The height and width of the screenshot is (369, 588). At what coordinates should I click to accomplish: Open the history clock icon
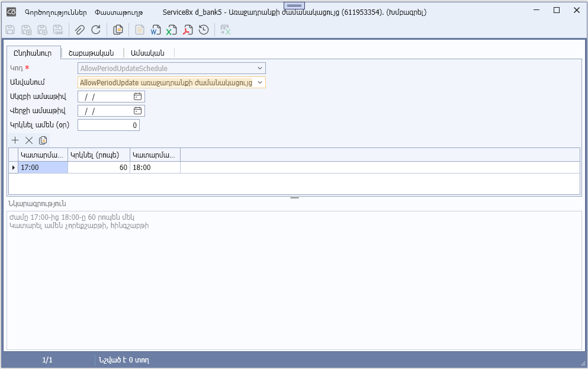point(204,30)
